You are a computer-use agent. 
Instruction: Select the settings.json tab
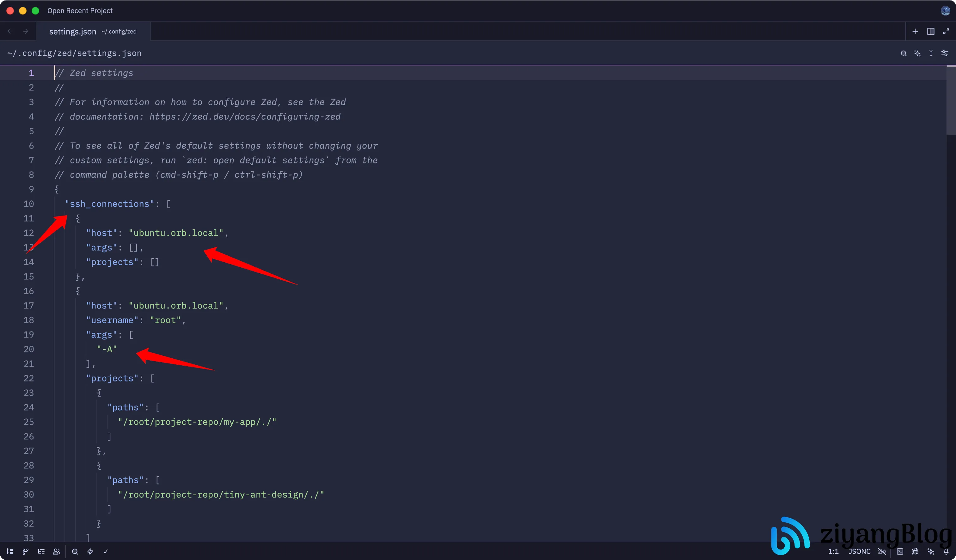tap(73, 32)
